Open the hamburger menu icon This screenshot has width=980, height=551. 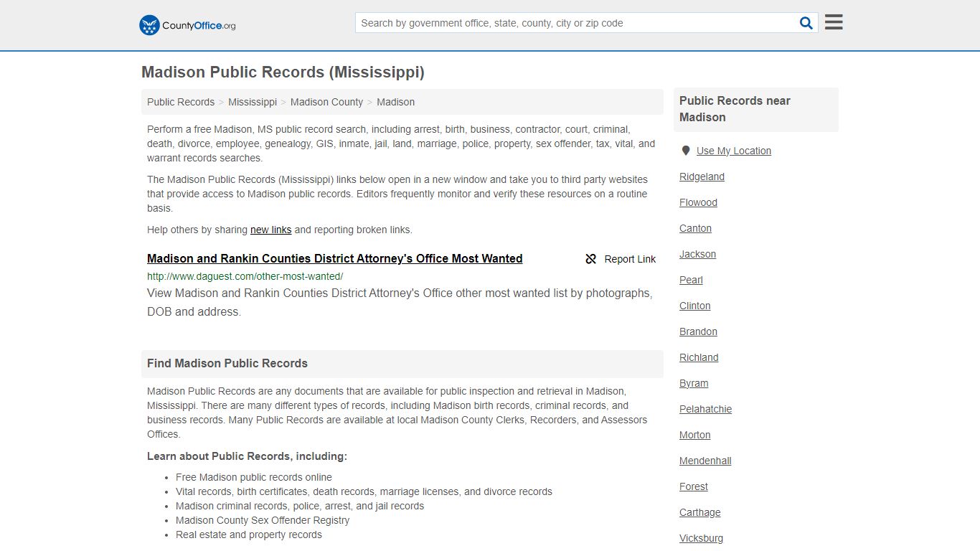point(834,22)
